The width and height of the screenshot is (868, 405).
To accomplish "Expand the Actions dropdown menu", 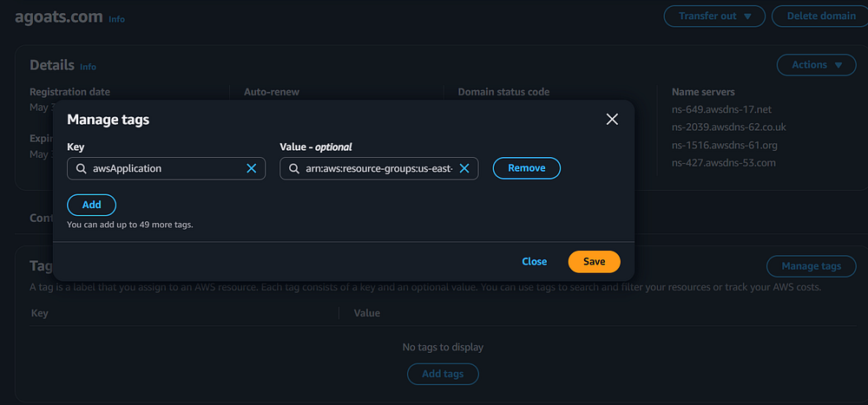I will [x=817, y=64].
